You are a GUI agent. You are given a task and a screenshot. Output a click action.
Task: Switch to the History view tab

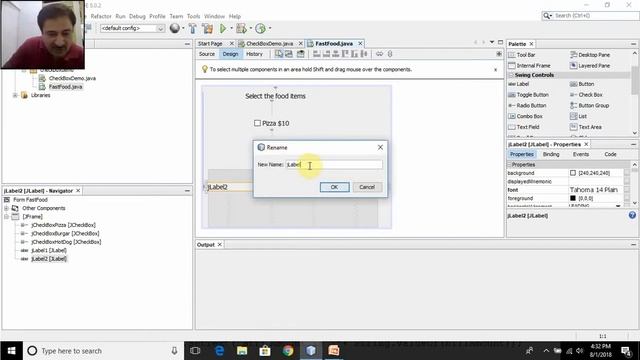pyautogui.click(x=254, y=54)
